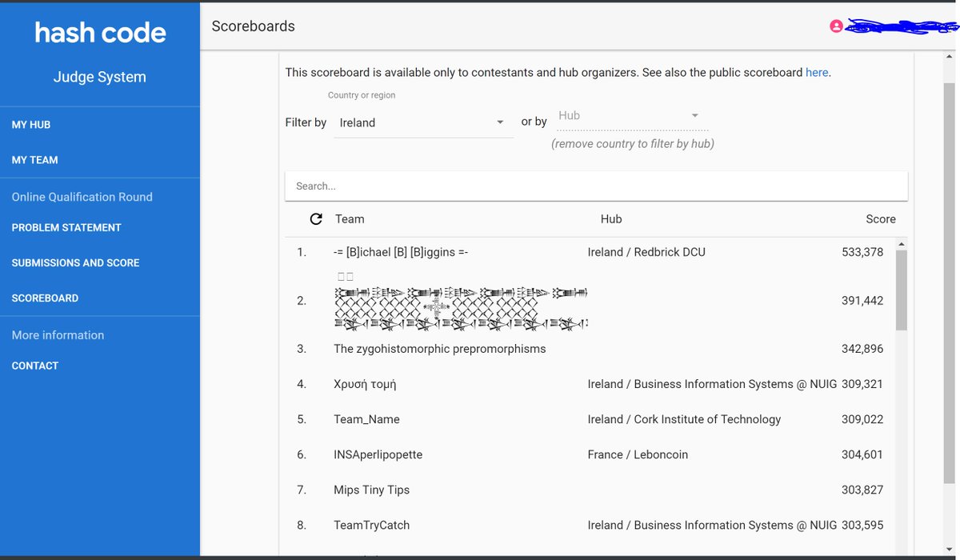This screenshot has width=960, height=560.
Task: Click the pink user account avatar
Action: coord(836,26)
